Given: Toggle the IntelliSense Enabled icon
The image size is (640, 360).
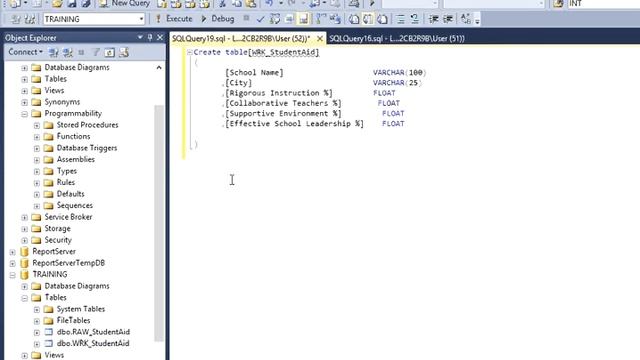Looking at the screenshot, I should click(303, 19).
